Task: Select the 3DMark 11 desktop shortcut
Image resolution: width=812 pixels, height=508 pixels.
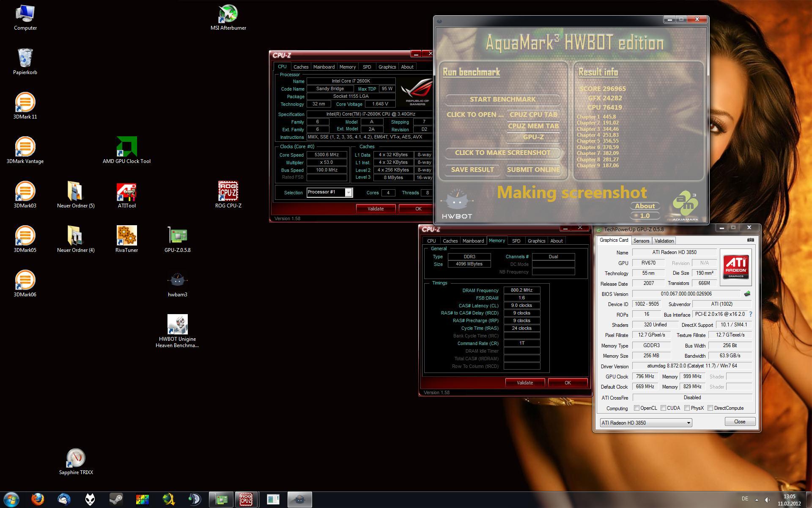Action: coord(25,106)
